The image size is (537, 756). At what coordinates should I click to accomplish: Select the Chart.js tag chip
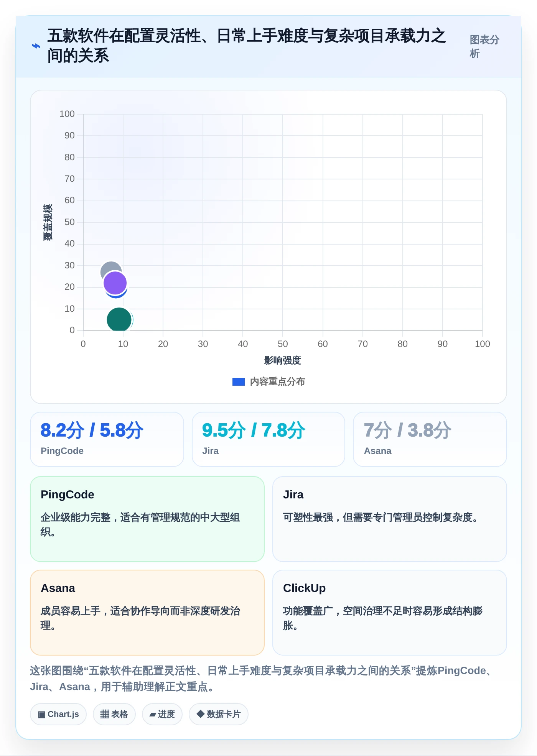[x=58, y=714]
